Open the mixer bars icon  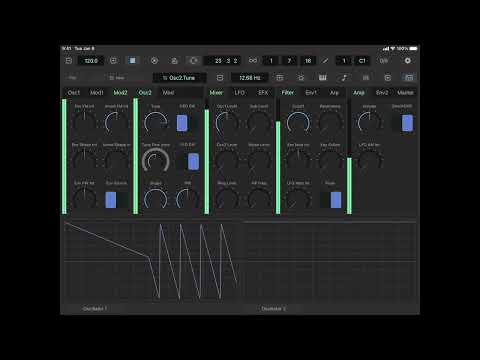(366, 78)
